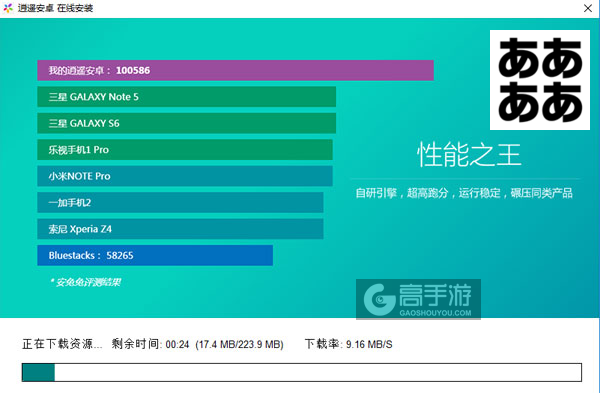Click the 17.4 MB/223.9 MB size text
The width and height of the screenshot is (600, 393).
pos(240,344)
